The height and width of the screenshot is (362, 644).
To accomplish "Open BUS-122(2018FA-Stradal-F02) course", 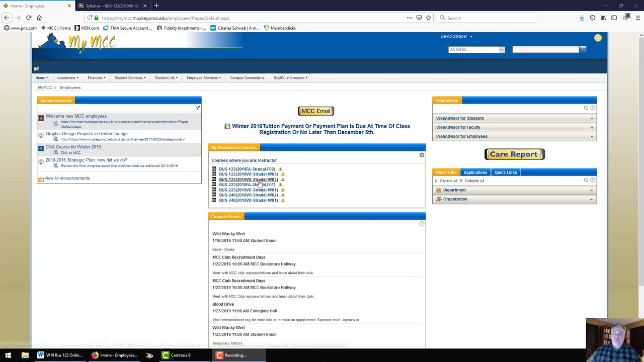I will 247,169.
